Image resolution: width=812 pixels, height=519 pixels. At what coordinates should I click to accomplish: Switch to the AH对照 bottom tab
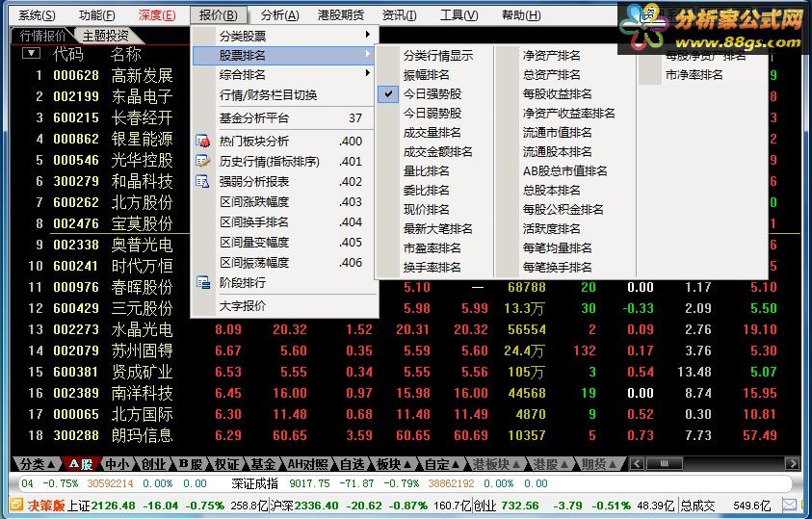coord(307,464)
